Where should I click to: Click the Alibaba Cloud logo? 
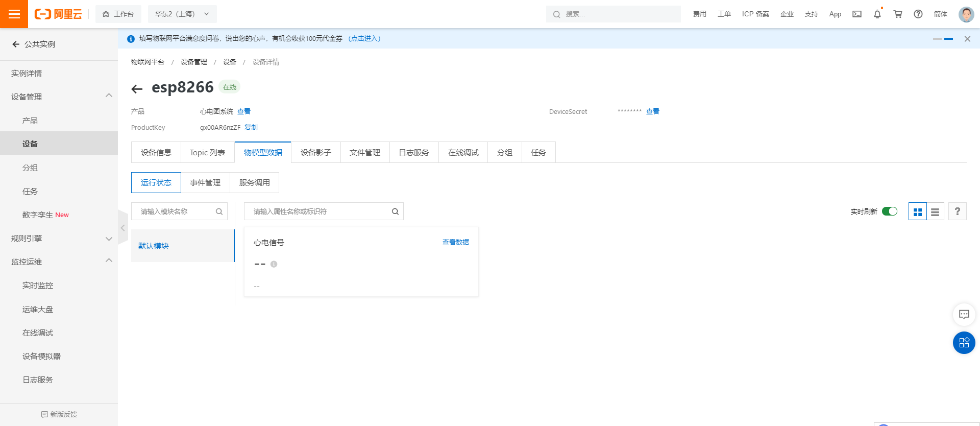(x=58, y=14)
